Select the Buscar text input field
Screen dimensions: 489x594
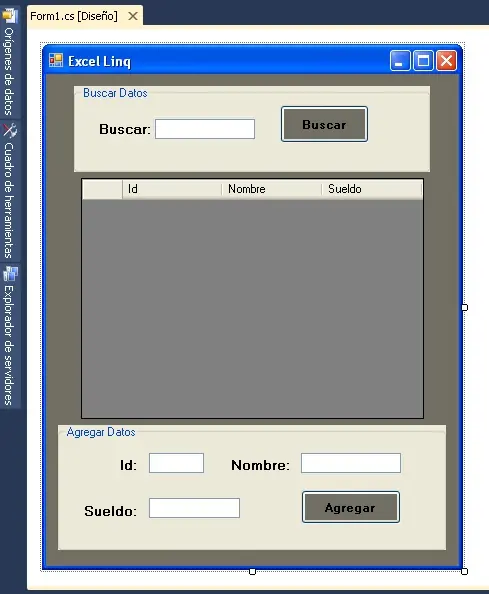click(x=205, y=129)
